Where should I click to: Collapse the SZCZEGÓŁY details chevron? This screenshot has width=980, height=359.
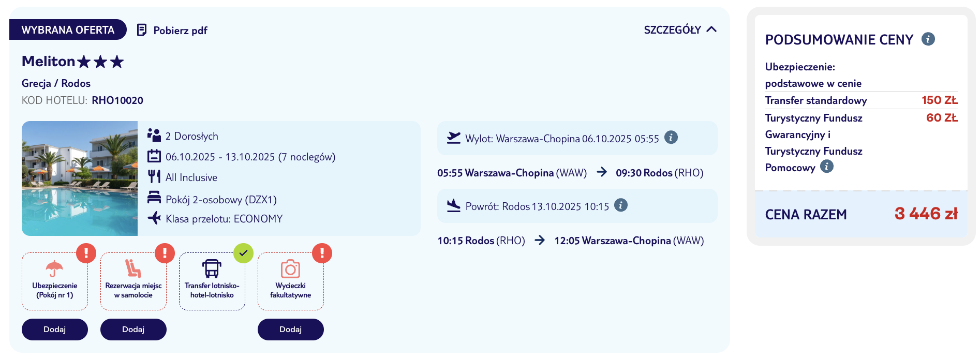pos(711,29)
